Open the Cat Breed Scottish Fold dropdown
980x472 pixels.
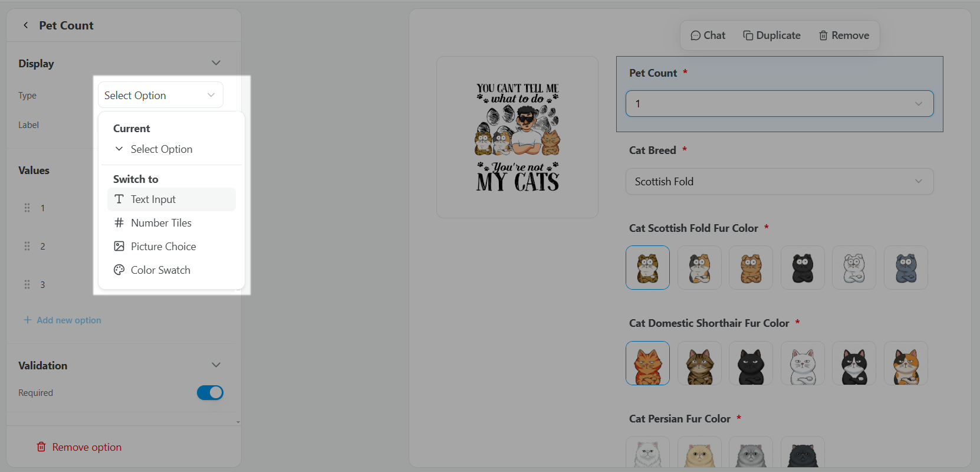tap(780, 182)
